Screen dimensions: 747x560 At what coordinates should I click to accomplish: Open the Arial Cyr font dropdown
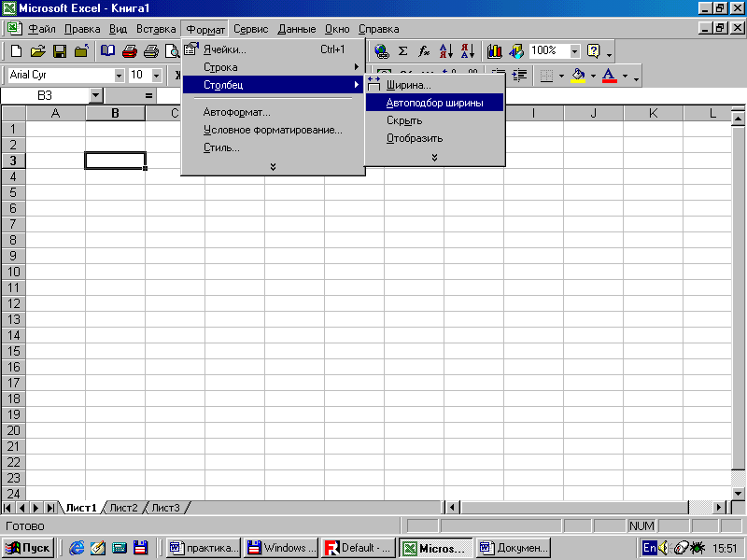(120, 76)
